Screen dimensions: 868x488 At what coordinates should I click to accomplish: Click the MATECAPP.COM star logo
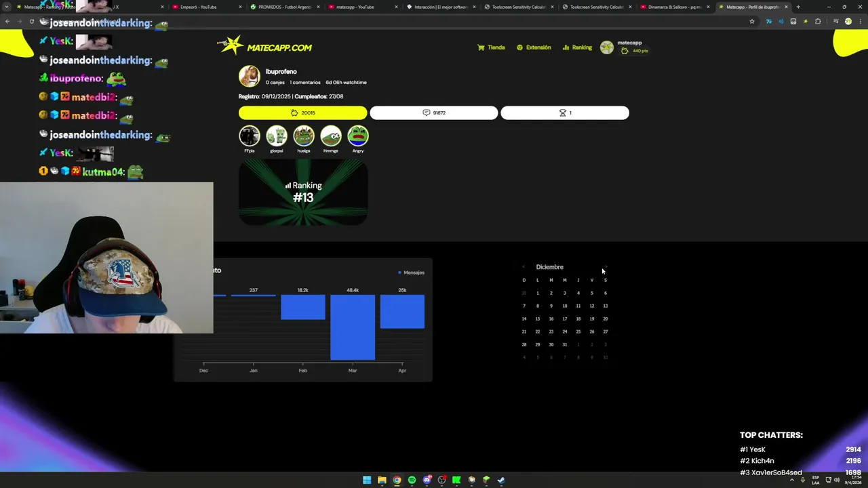pyautogui.click(x=264, y=46)
